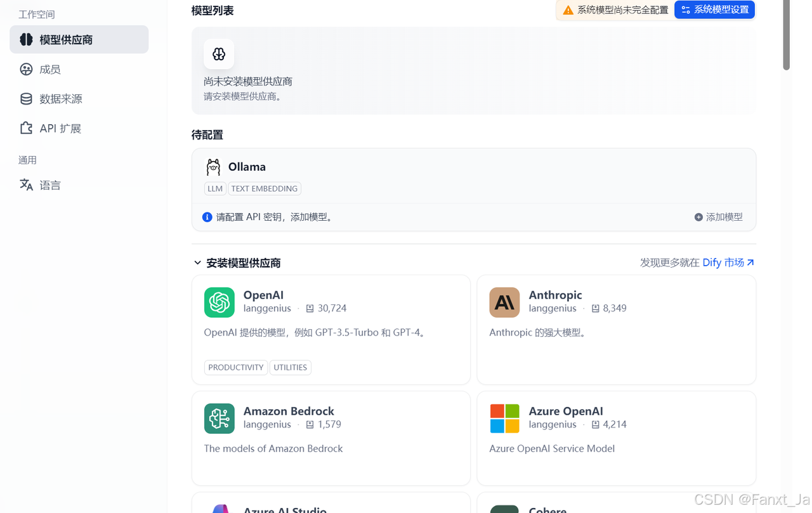Click the database icon beside 数据来源
The width and height of the screenshot is (812, 513).
(x=26, y=98)
